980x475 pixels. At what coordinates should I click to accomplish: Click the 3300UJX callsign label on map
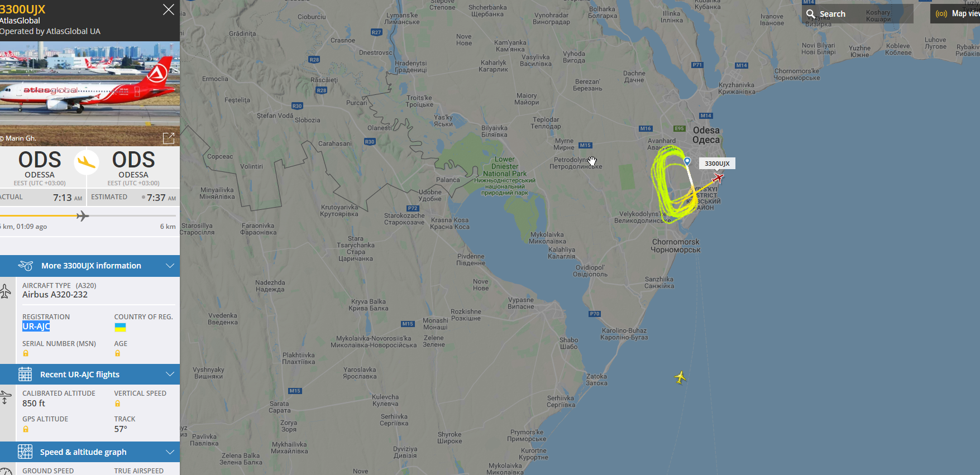coord(717,164)
